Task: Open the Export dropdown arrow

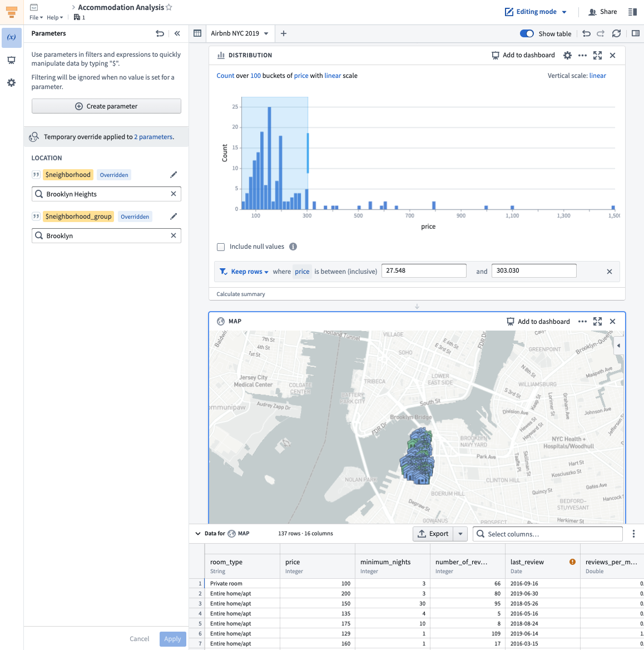Action: point(460,534)
